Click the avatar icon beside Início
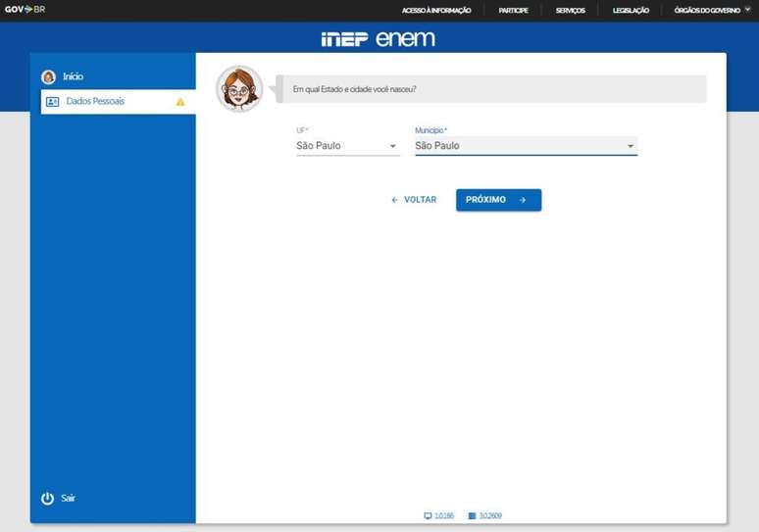This screenshot has height=532, width=759. 48,76
